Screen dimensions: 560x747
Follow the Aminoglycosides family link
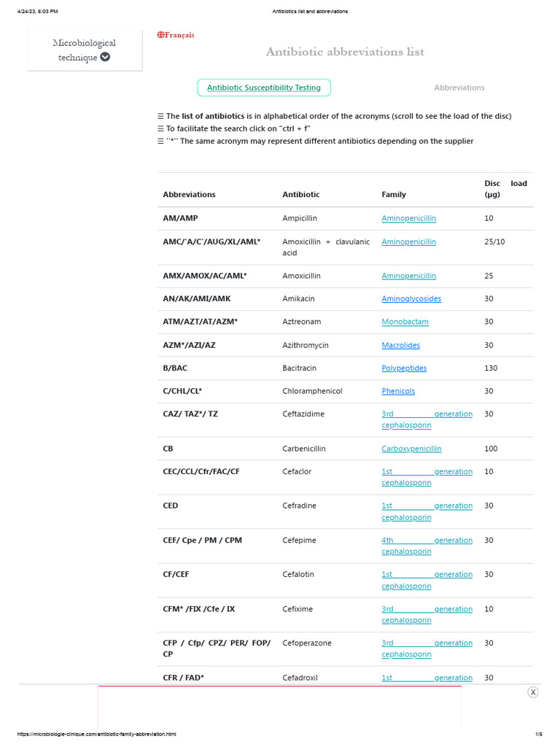point(411,299)
